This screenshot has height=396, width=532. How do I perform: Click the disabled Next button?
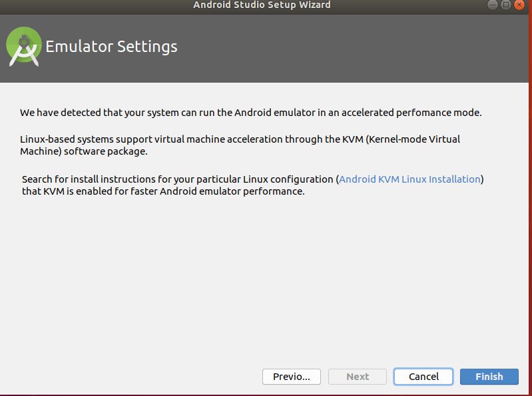(x=358, y=377)
